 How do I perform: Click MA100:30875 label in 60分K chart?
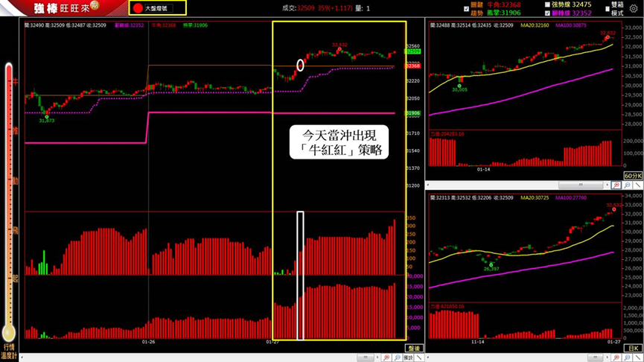(571, 25)
